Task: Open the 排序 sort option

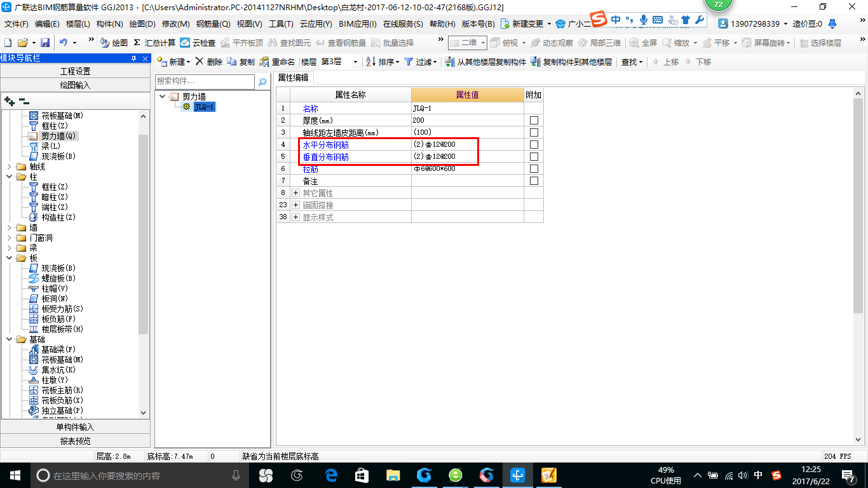Action: point(382,62)
